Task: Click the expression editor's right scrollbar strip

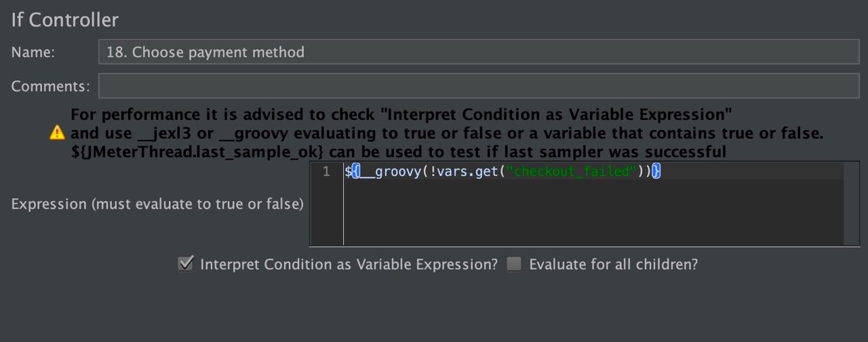Action: [x=851, y=204]
